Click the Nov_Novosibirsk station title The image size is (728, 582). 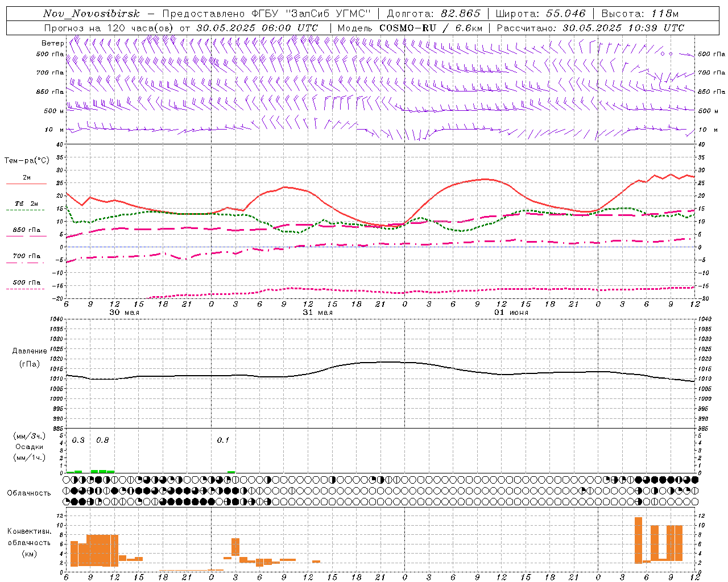click(x=92, y=14)
